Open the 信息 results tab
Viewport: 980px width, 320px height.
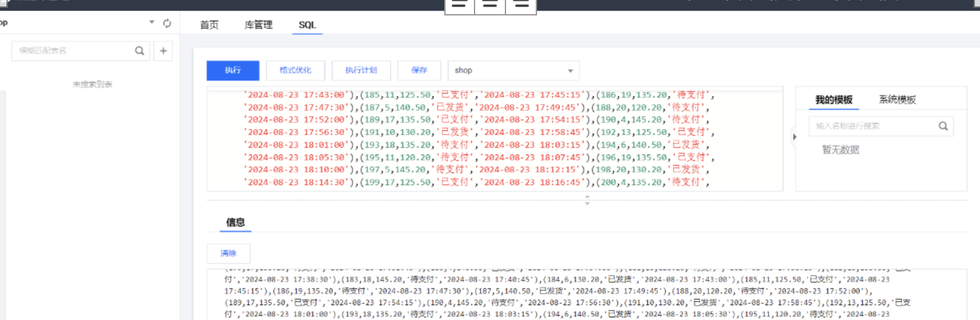(x=235, y=223)
